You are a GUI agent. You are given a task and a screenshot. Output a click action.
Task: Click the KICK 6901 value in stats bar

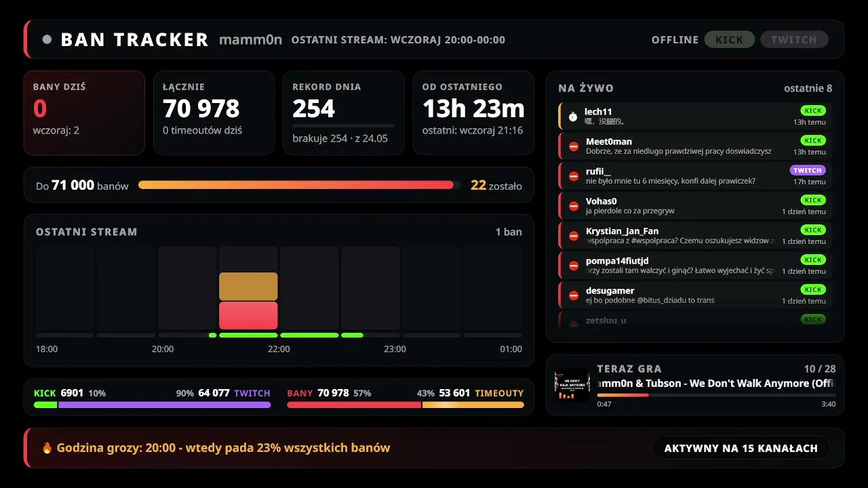(x=59, y=393)
